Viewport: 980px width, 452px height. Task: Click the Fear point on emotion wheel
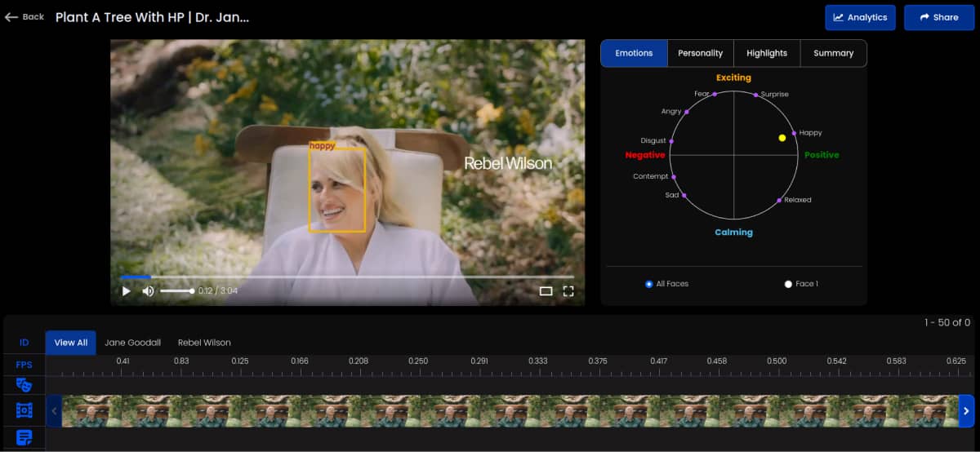tap(715, 95)
